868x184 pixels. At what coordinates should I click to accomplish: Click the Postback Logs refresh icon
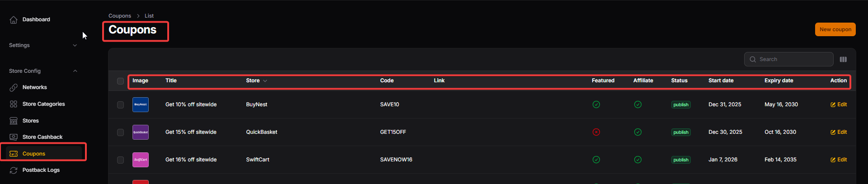(x=14, y=170)
